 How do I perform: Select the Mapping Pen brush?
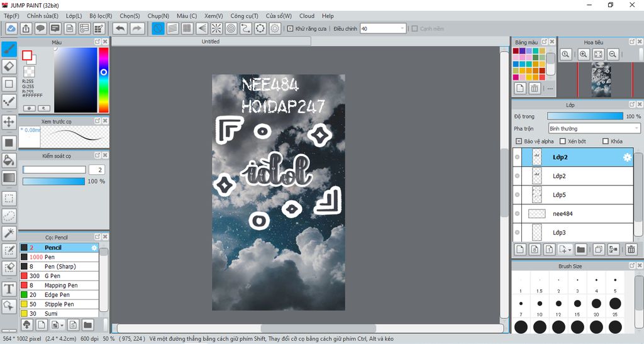pos(59,286)
